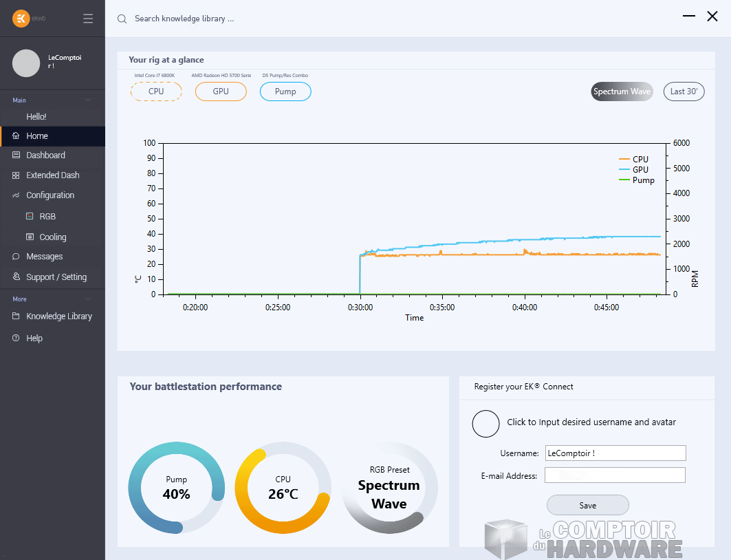Open Cooling settings under Configuration

point(29,237)
